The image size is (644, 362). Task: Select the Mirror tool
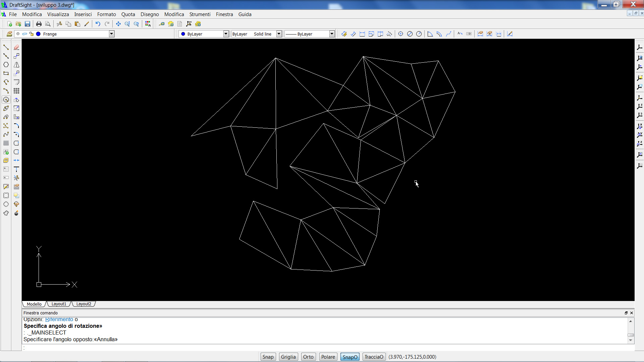pos(16,65)
